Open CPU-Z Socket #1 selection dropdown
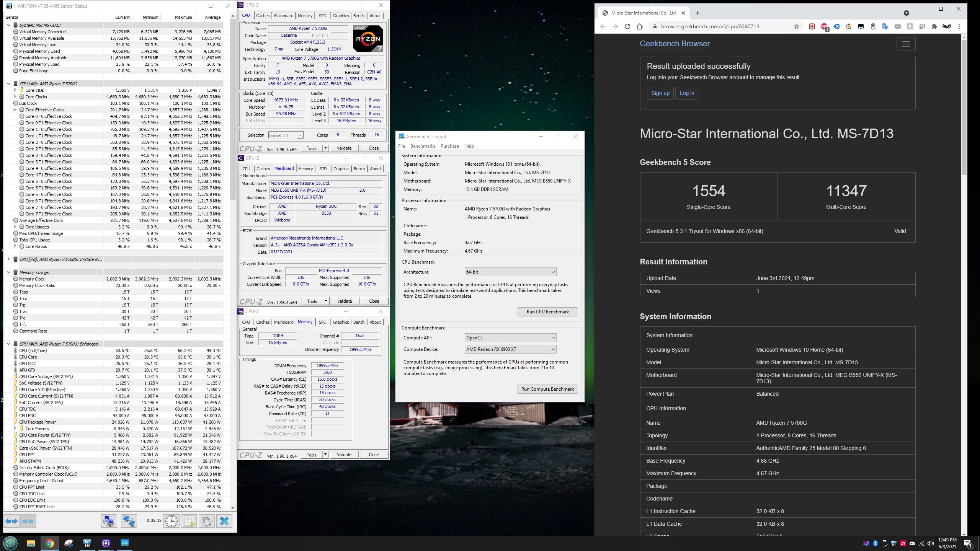The width and height of the screenshot is (980, 551). tap(286, 135)
